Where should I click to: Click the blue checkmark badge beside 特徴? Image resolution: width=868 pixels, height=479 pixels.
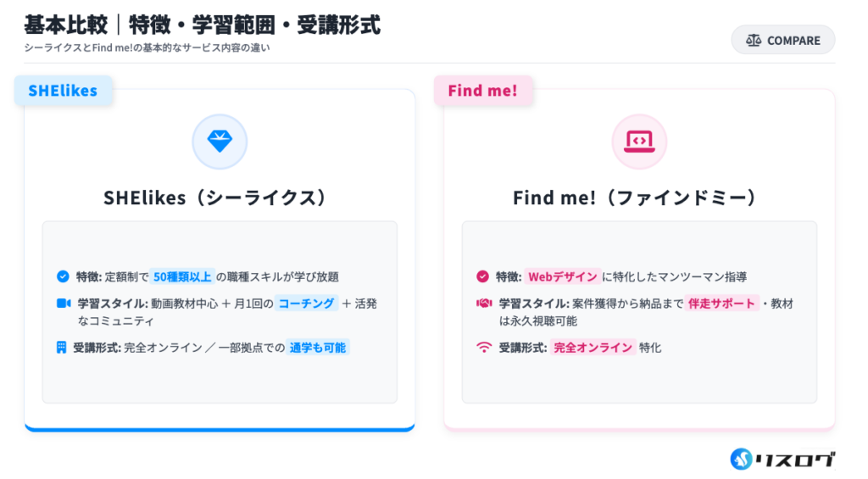[x=63, y=276]
